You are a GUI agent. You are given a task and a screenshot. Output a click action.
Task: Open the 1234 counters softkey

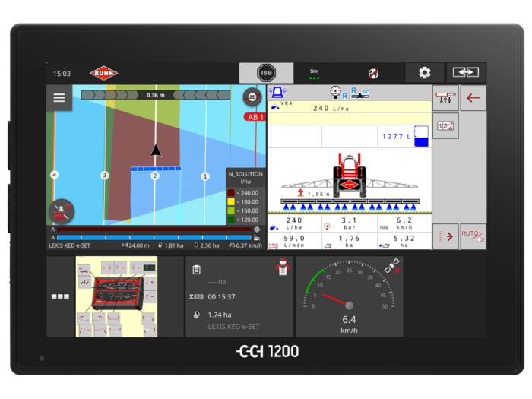[445, 126]
